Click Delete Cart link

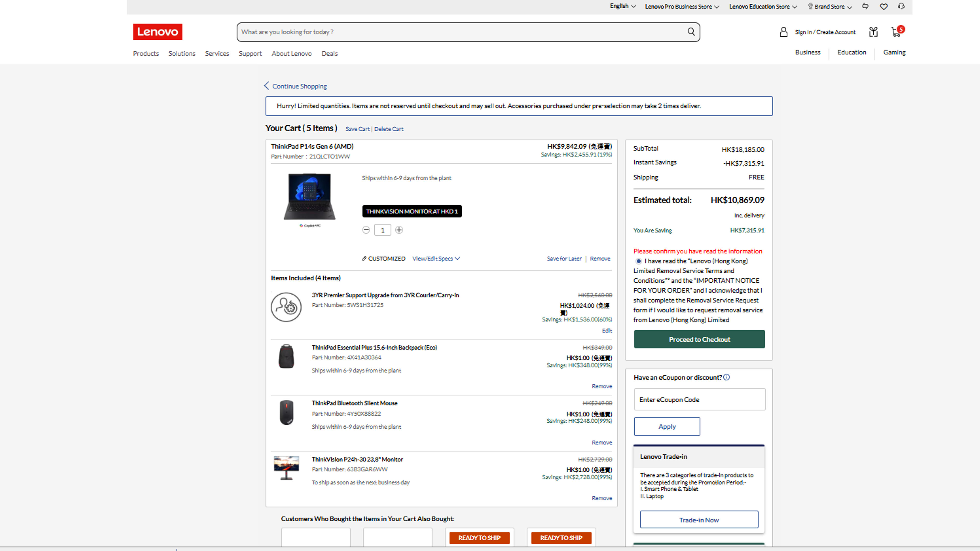pos(388,129)
